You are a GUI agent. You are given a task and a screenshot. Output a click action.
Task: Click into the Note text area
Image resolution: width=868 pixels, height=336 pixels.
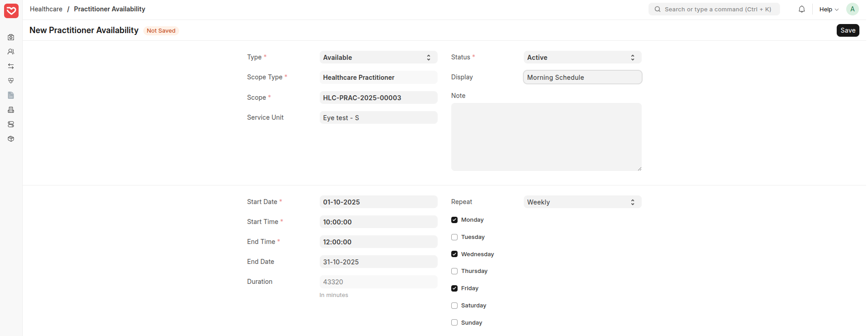pos(546,137)
